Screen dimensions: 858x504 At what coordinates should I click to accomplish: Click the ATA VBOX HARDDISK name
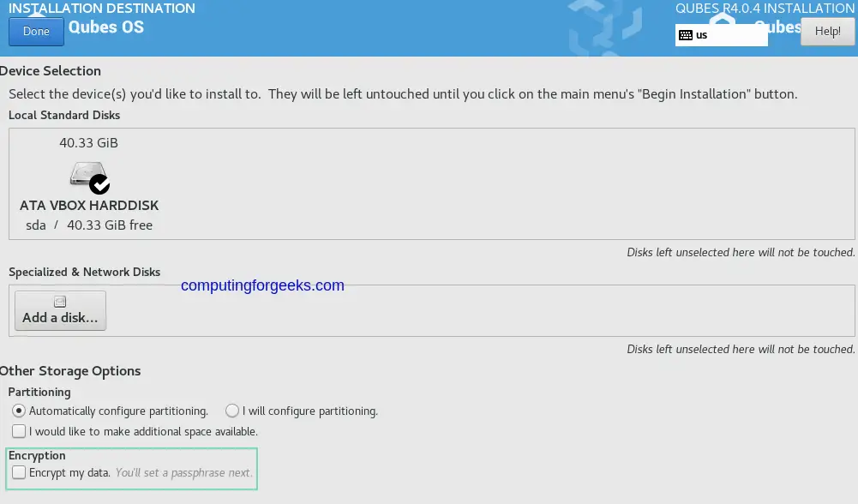[89, 205]
